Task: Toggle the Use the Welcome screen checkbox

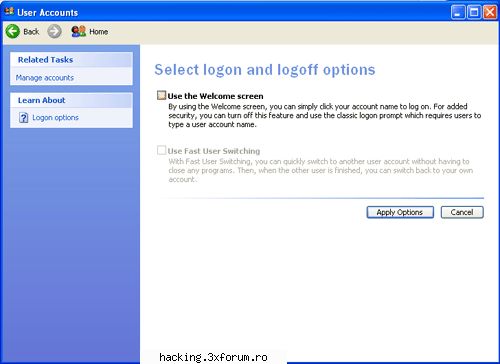Action: click(161, 95)
